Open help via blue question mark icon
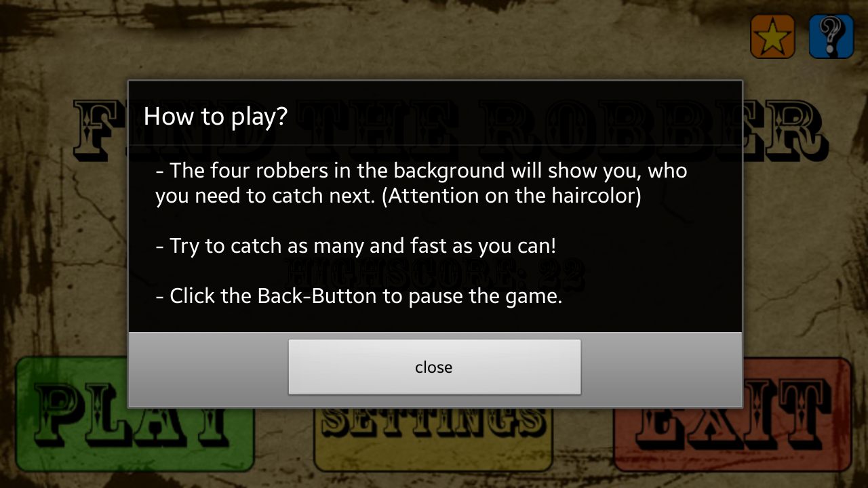 coord(831,36)
